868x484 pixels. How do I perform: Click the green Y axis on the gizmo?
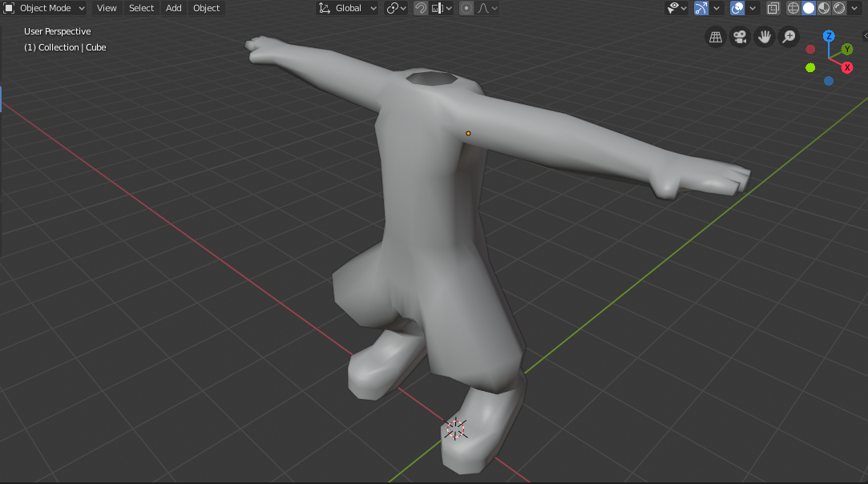point(847,50)
